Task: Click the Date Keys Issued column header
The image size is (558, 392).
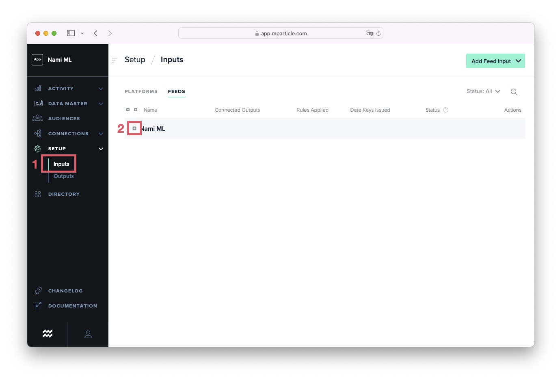Action: coord(370,110)
